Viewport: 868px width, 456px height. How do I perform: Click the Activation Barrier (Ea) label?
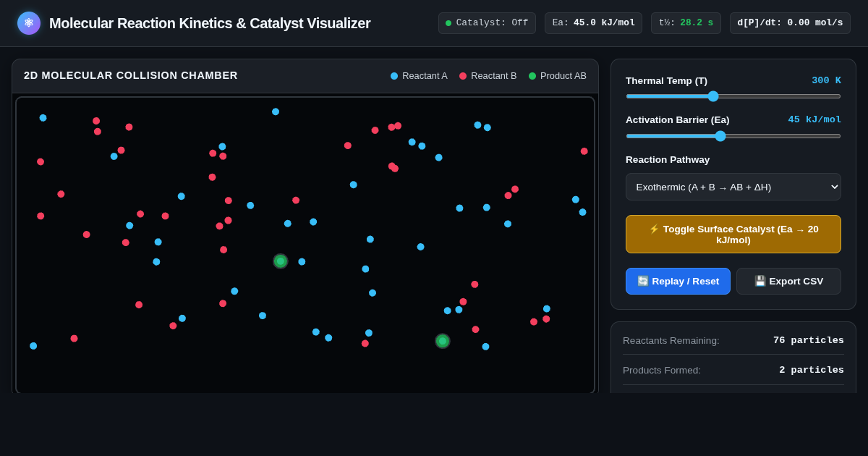click(678, 119)
